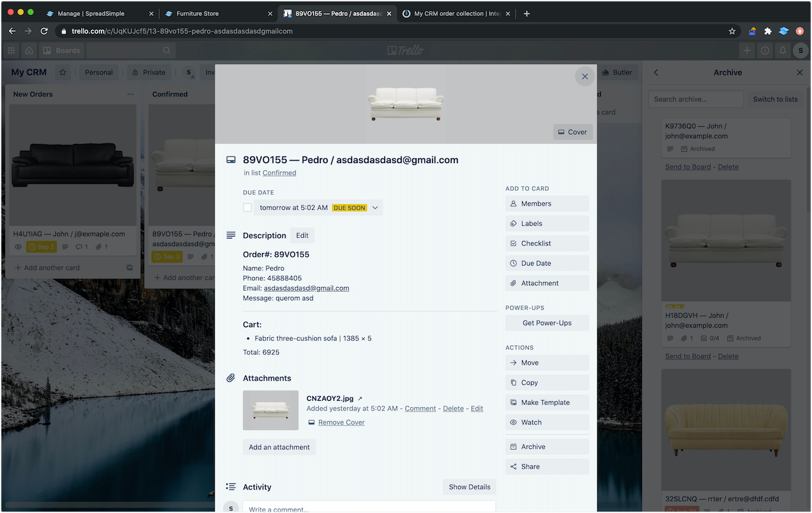Click Edit next to Description
The width and height of the screenshot is (812, 513).
[302, 235]
